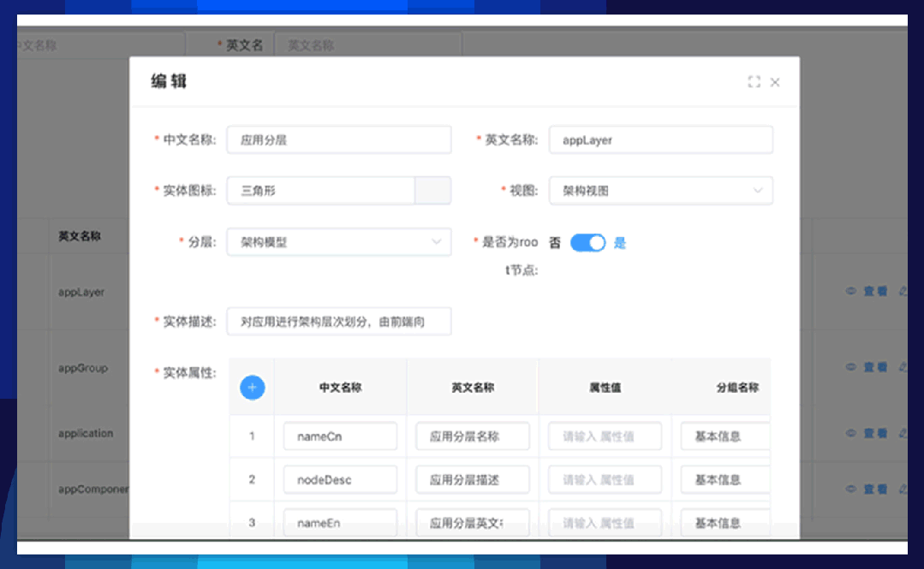The height and width of the screenshot is (569, 924).
Task: Toggle the 是否为root节点 switch
Action: (x=587, y=243)
